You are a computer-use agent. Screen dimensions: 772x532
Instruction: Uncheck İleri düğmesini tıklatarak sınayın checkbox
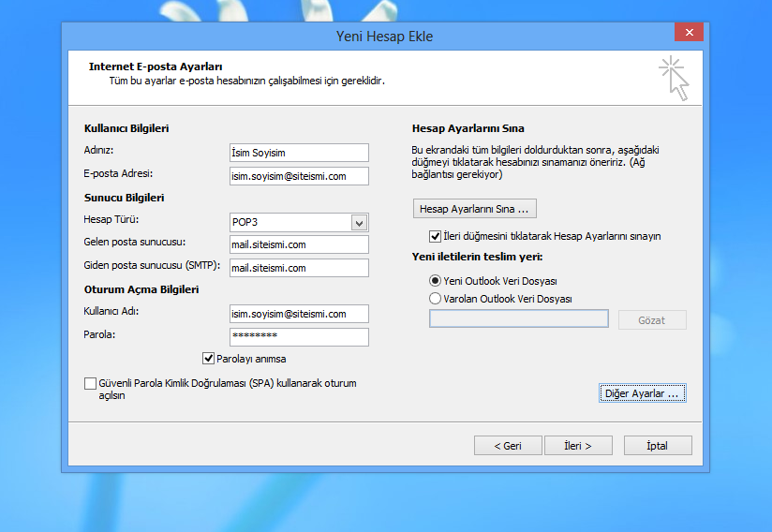[435, 236]
